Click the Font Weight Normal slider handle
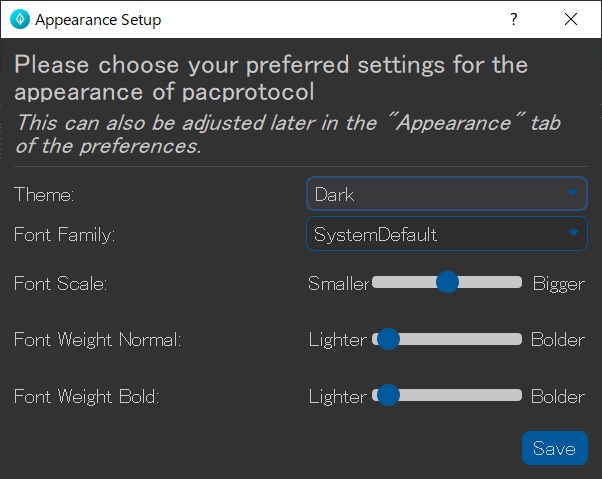Image resolution: width=602 pixels, height=479 pixels. [388, 340]
